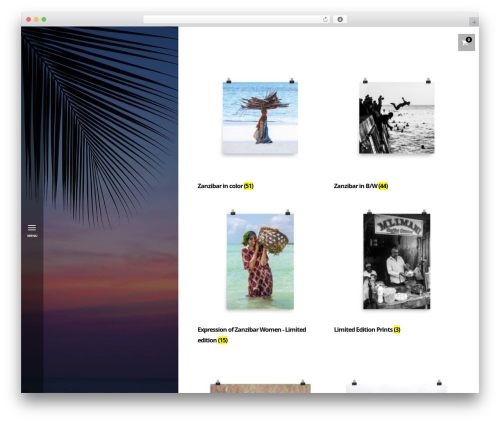Click the browser reload icon
Image resolution: width=500 pixels, height=423 pixels.
(x=325, y=20)
